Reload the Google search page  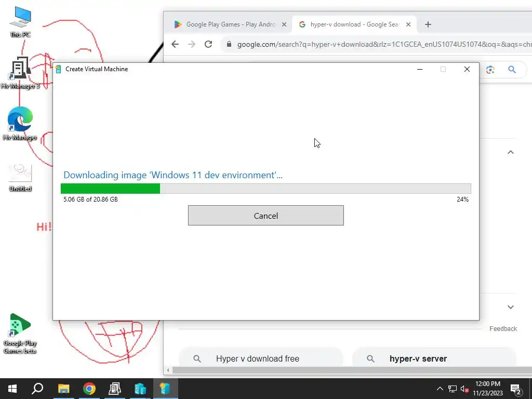click(208, 44)
